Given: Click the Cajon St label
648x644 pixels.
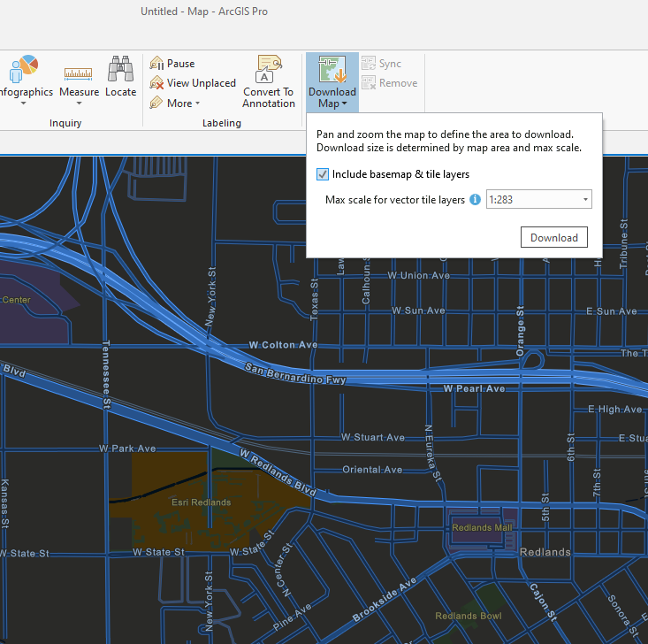Looking at the screenshot, I should coord(543,602).
